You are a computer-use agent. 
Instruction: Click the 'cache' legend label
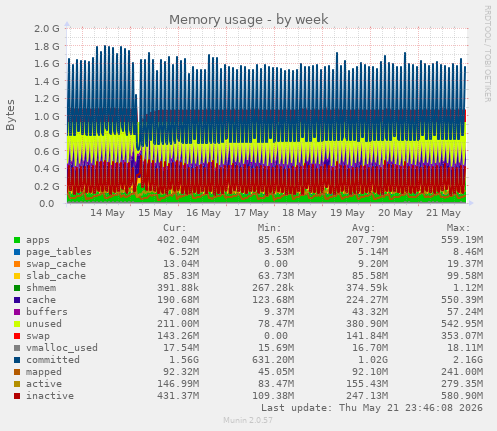click(x=41, y=300)
